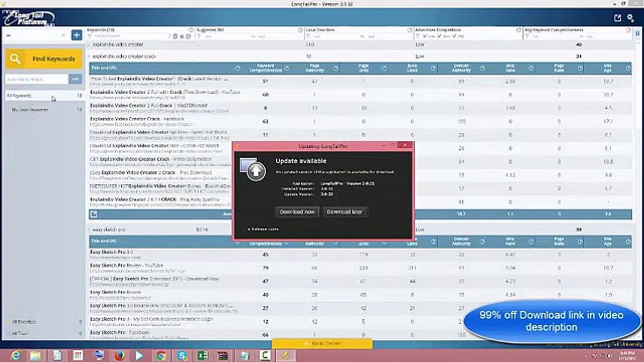Open Firefox from the taskbar
Image resolution: width=644 pixels, height=362 pixels.
point(119,355)
